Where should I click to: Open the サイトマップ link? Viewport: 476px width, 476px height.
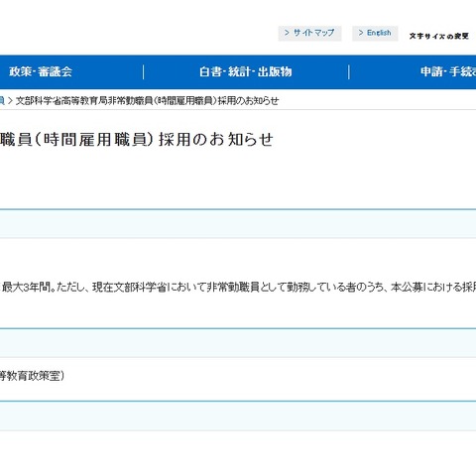click(x=309, y=33)
